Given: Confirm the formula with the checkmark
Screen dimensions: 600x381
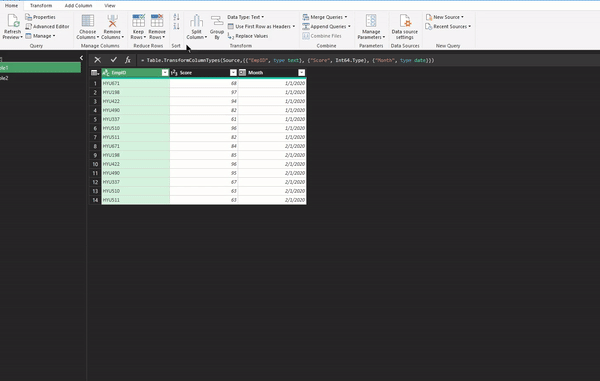Looking at the screenshot, I should [x=113, y=60].
